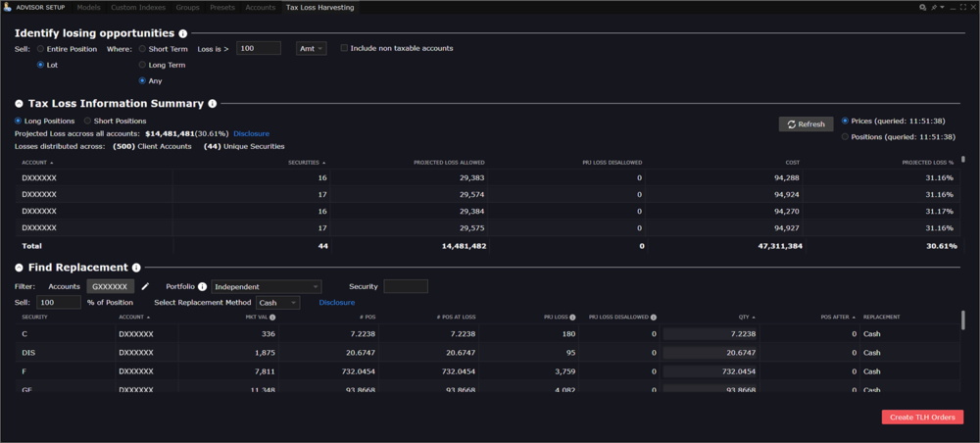Select the Short Positions radio option

tap(87, 121)
